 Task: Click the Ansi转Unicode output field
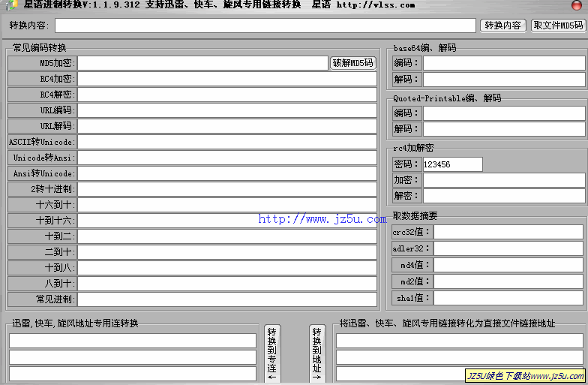pos(227,173)
